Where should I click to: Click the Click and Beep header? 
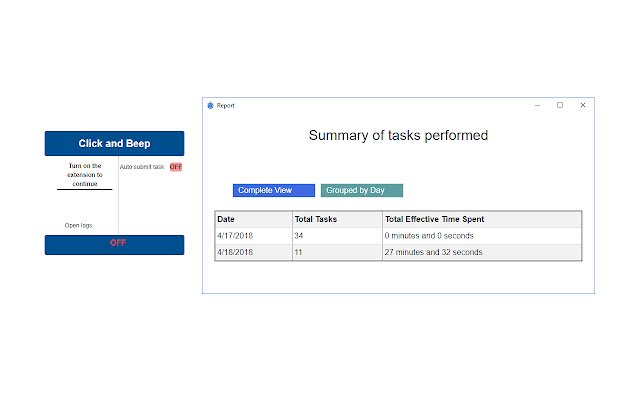[x=114, y=143]
